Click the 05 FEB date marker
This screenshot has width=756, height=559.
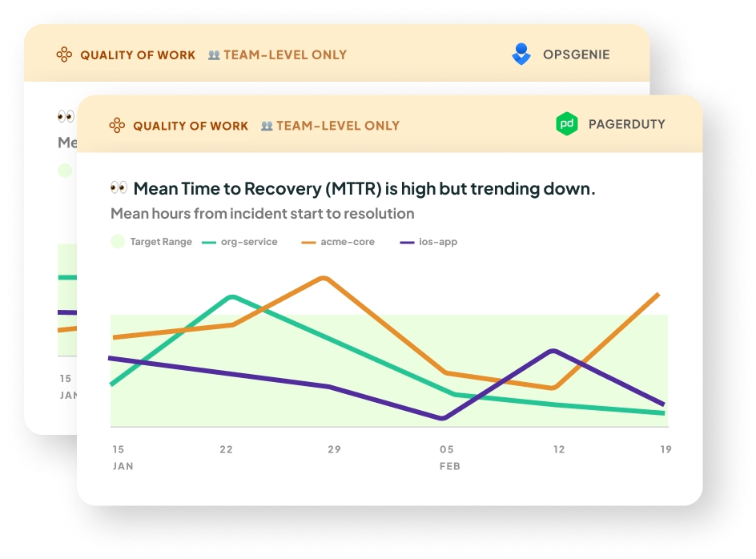[x=447, y=456]
